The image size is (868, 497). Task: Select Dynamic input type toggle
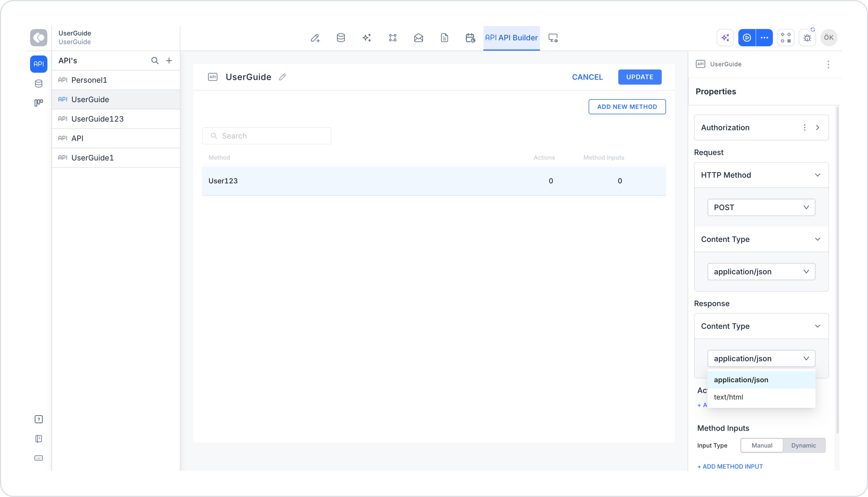coord(803,445)
